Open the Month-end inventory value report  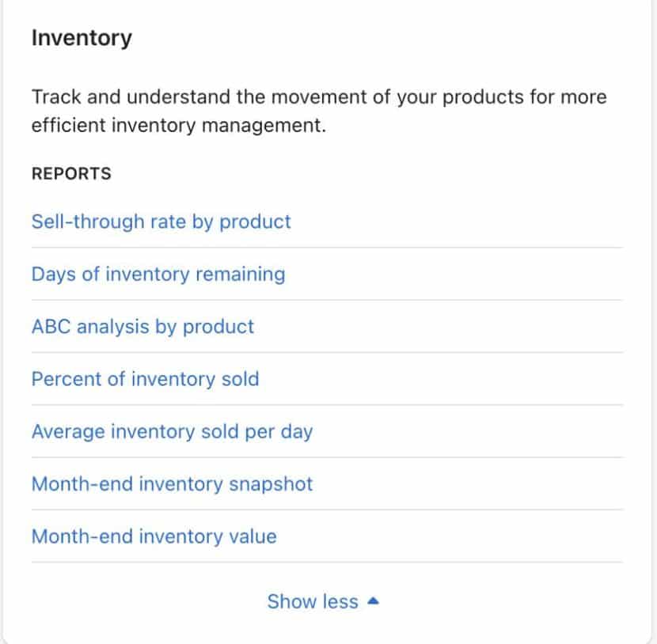154,536
